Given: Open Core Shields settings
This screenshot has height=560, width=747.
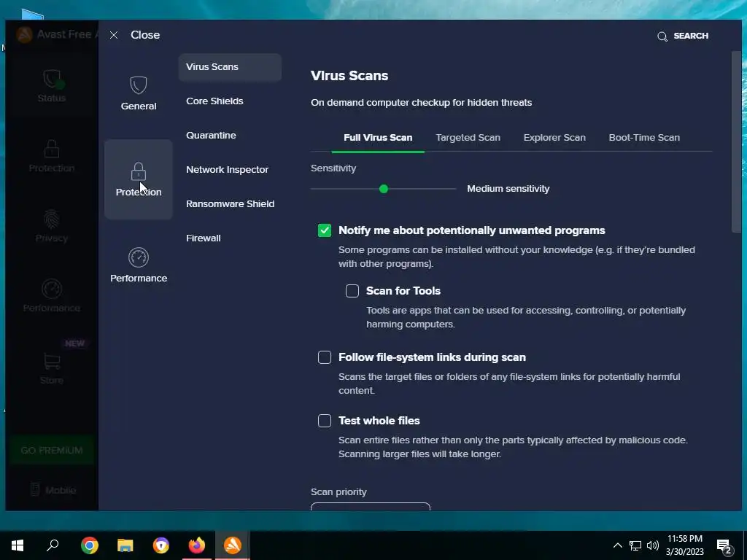Looking at the screenshot, I should click(214, 101).
